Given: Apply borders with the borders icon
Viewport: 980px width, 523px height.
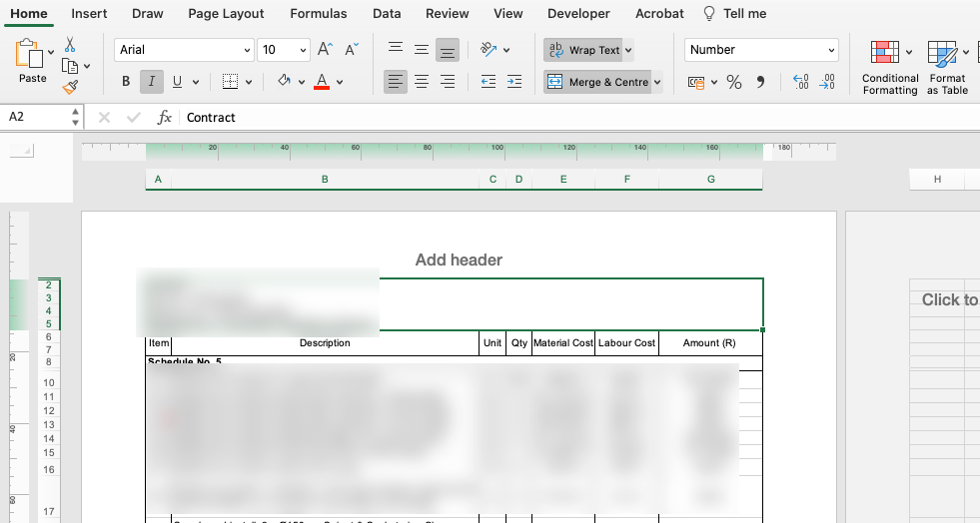Looking at the screenshot, I should pyautogui.click(x=230, y=82).
